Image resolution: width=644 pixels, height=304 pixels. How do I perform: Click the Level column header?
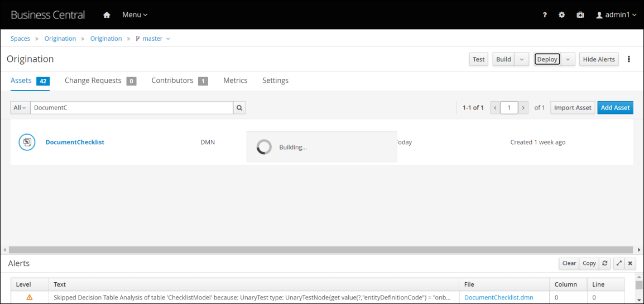click(30, 284)
